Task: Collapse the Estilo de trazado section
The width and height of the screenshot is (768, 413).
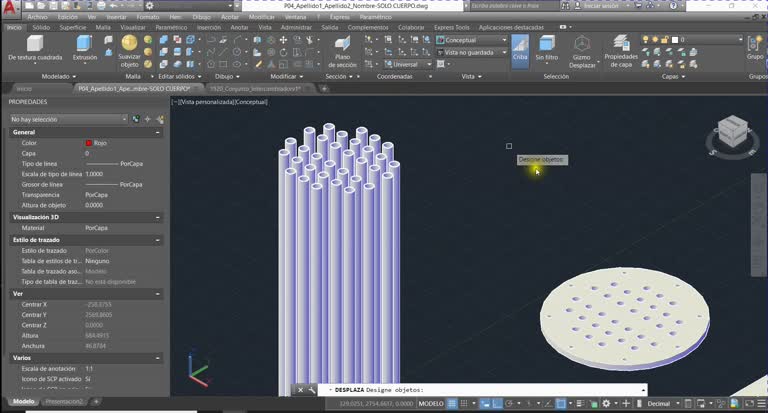Action: pyautogui.click(x=158, y=240)
